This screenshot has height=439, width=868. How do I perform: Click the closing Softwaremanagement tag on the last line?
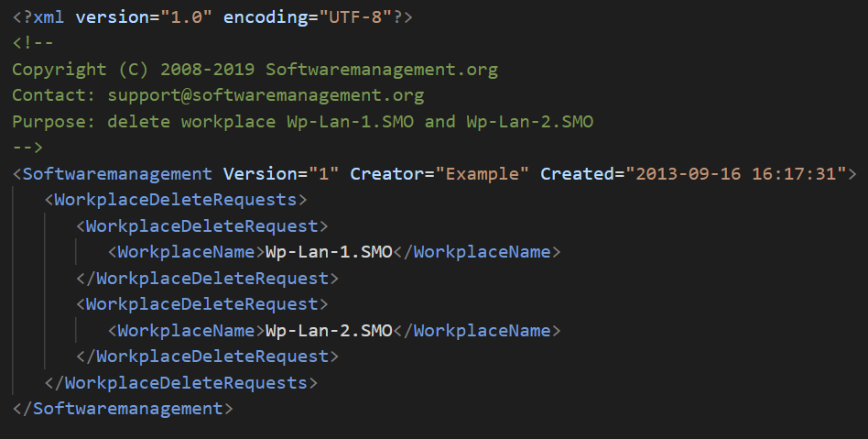(123, 408)
